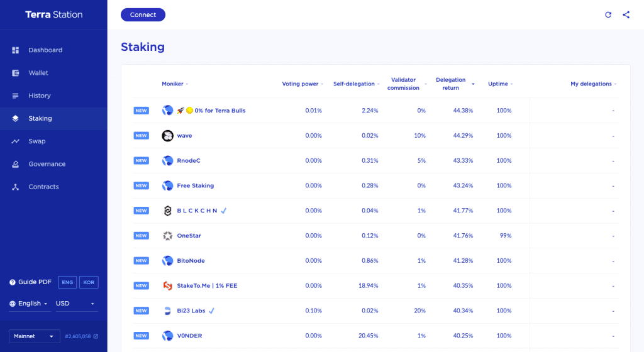This screenshot has height=352, width=644.
Task: Click the OneStar validator logo
Action: tap(167, 236)
